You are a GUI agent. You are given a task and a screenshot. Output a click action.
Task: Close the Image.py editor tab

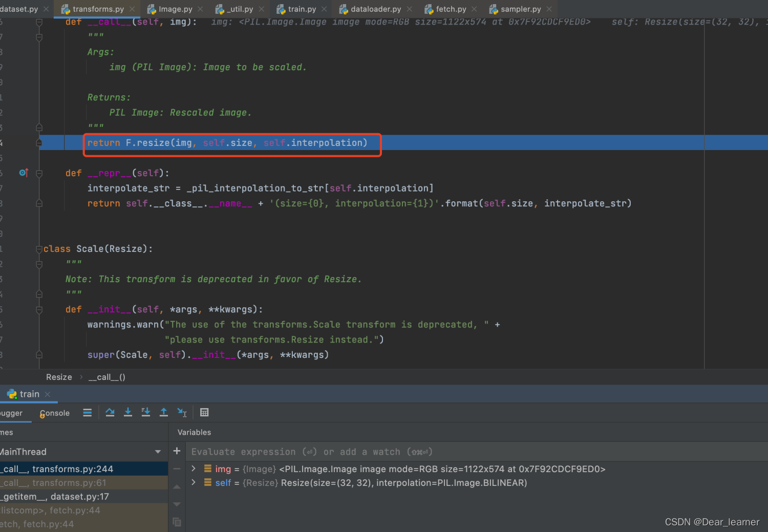200,9
